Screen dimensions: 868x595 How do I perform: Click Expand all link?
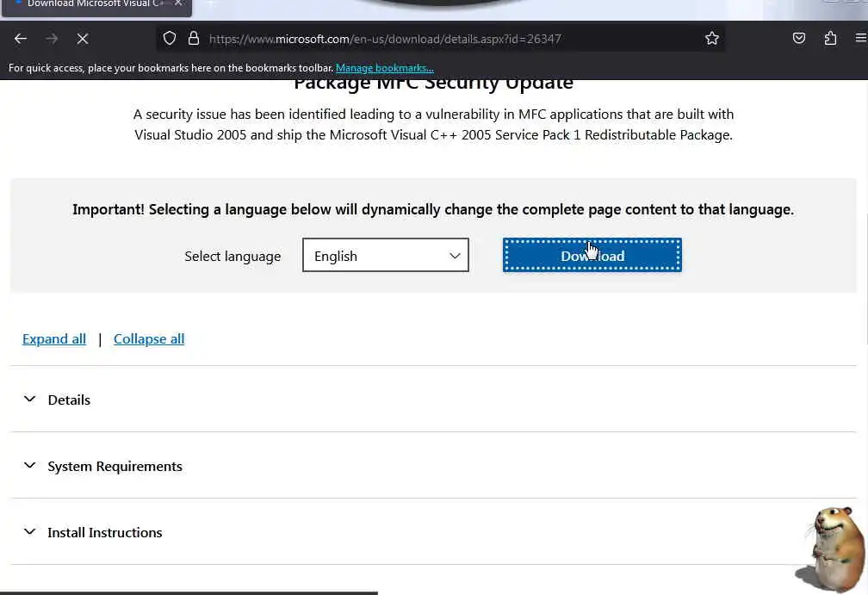pos(53,338)
